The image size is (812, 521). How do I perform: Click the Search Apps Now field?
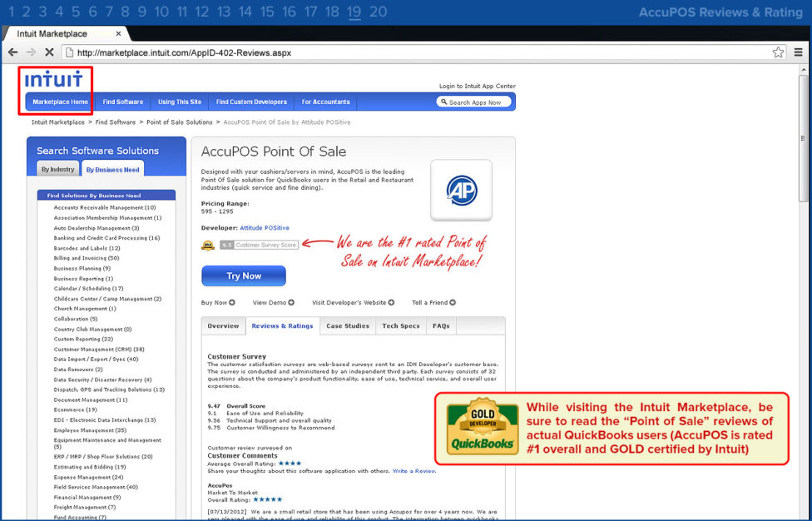pos(474,102)
